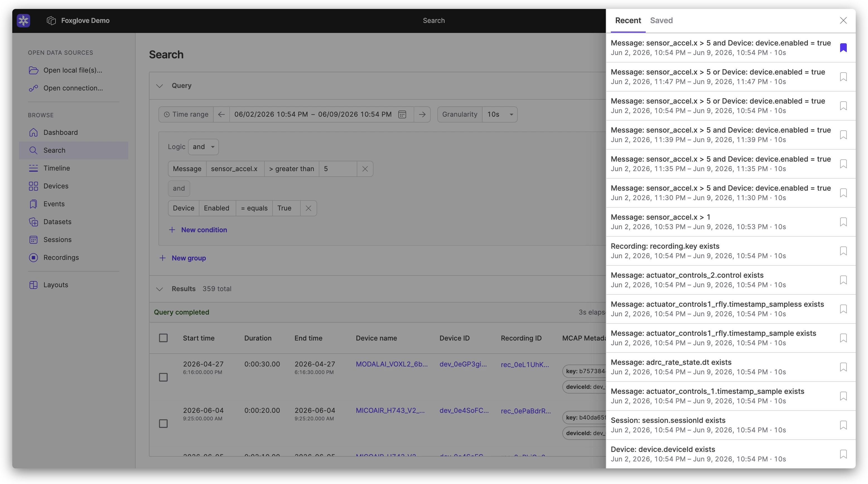Remove the Device Enabled condition
The height and width of the screenshot is (484, 868).
point(308,208)
